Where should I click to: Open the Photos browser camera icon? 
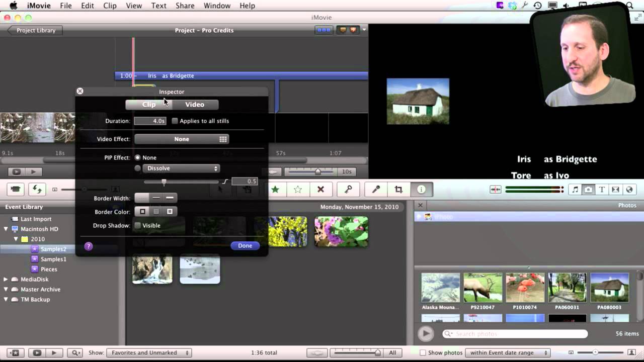coord(589,190)
